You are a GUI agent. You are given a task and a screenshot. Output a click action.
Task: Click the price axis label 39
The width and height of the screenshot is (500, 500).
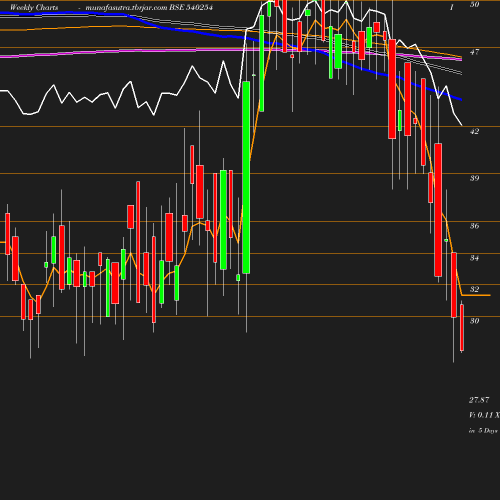click(x=474, y=178)
